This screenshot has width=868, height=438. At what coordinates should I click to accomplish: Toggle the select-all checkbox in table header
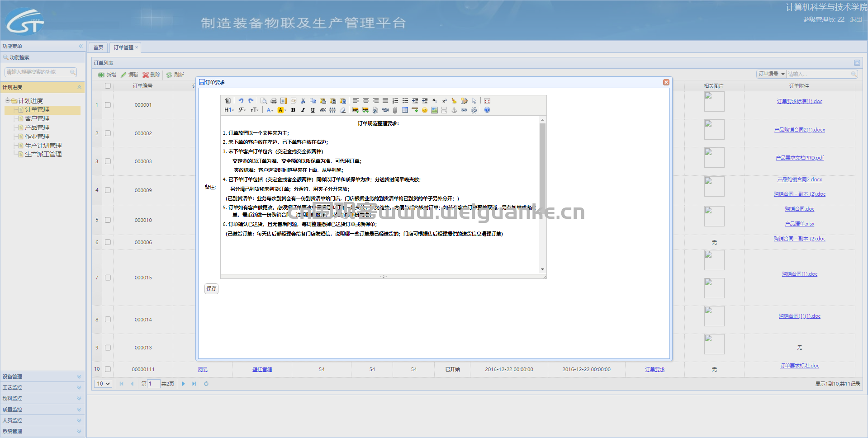(108, 86)
